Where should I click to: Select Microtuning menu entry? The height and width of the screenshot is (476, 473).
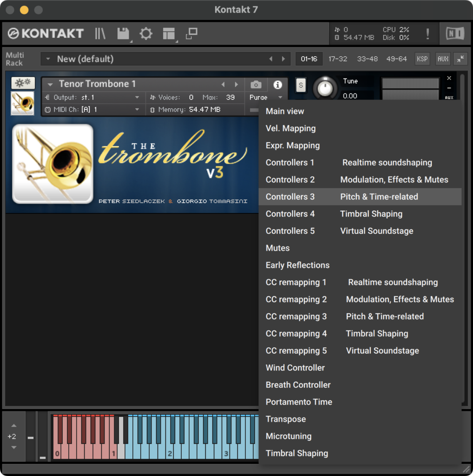(x=360, y=436)
